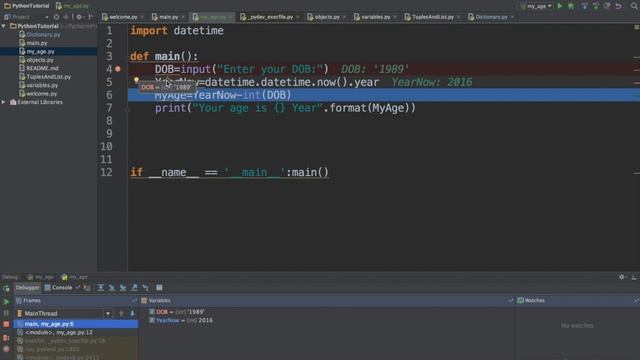The height and width of the screenshot is (360, 640).
Task: Switch to the Debugger tab
Action: tap(27, 288)
